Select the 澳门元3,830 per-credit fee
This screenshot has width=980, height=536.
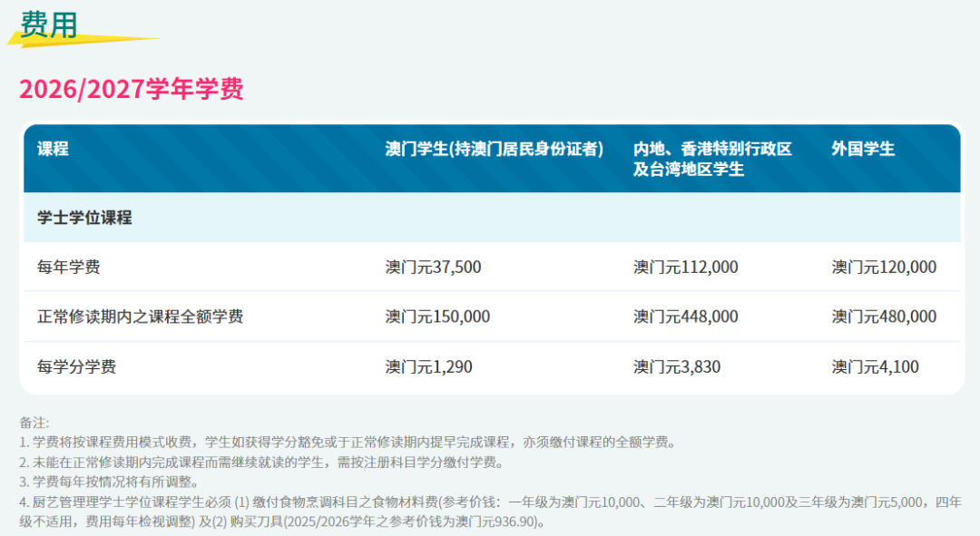pyautogui.click(x=677, y=367)
